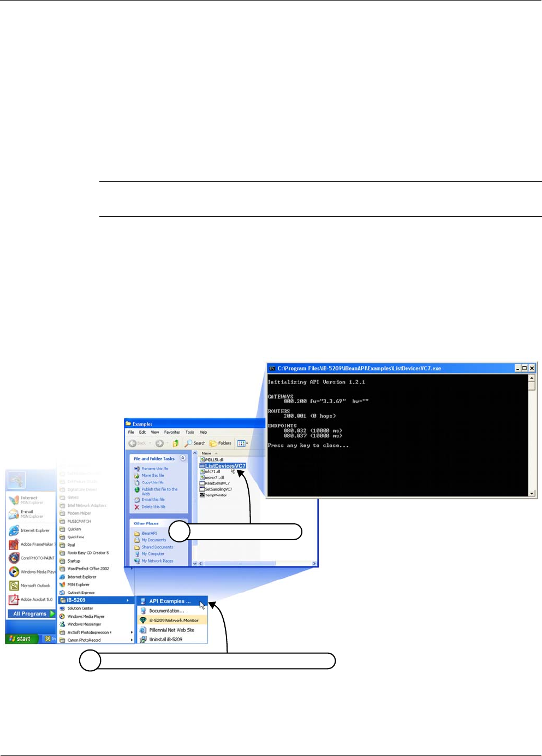Image resolution: width=542 pixels, height=756 pixels.
Task: Open Documentation in iB-5209 submenu
Action: tap(172, 611)
